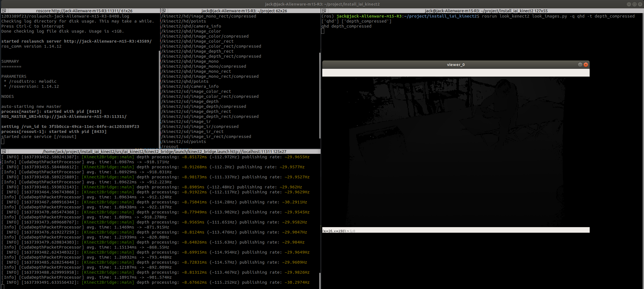Click the grid icon in the roscore pane title
This screenshot has width=644, height=289.
click(4, 11)
